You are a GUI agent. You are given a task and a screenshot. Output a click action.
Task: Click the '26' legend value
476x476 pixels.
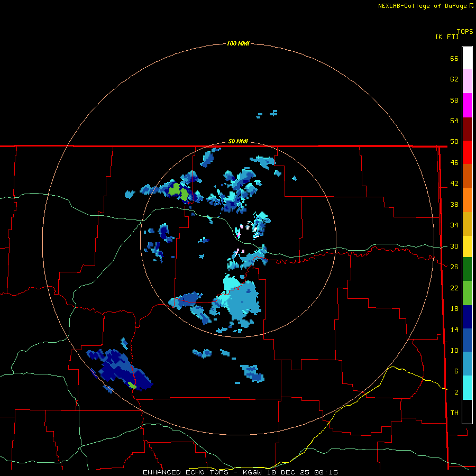tap(454, 267)
